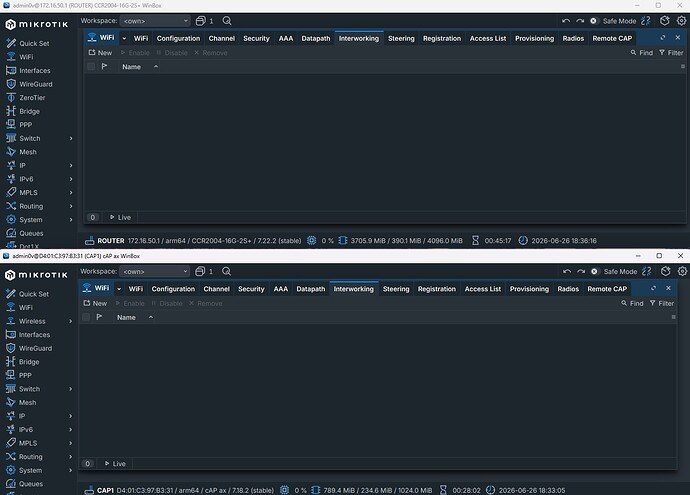
Task: Open the Workspace dropdown in ROUTER window
Action: (x=155, y=21)
